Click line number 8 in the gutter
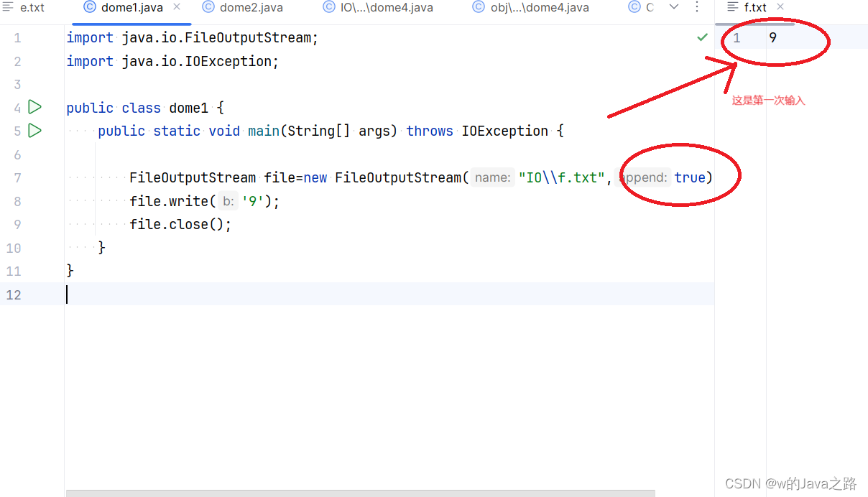This screenshot has height=497, width=868. pyautogui.click(x=17, y=201)
